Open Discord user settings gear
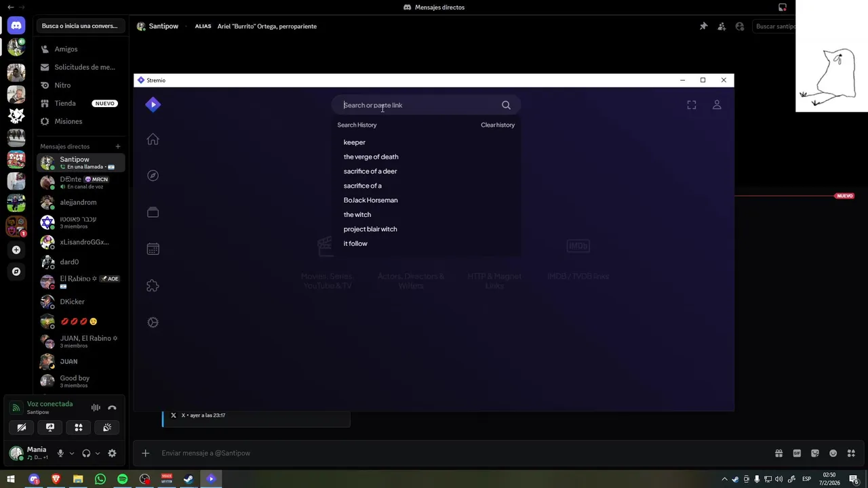The height and width of the screenshot is (488, 868). (x=112, y=453)
